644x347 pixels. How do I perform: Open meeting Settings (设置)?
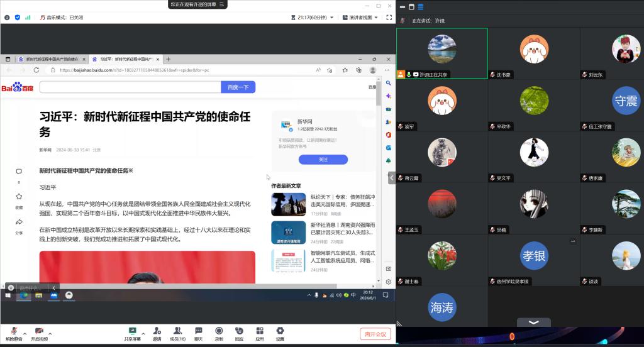coord(280,333)
